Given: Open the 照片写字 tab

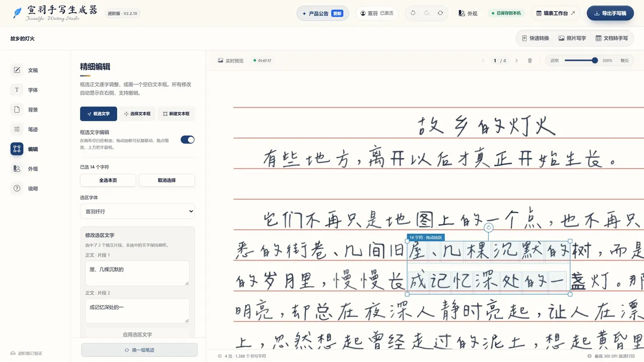Looking at the screenshot, I should (x=572, y=38).
